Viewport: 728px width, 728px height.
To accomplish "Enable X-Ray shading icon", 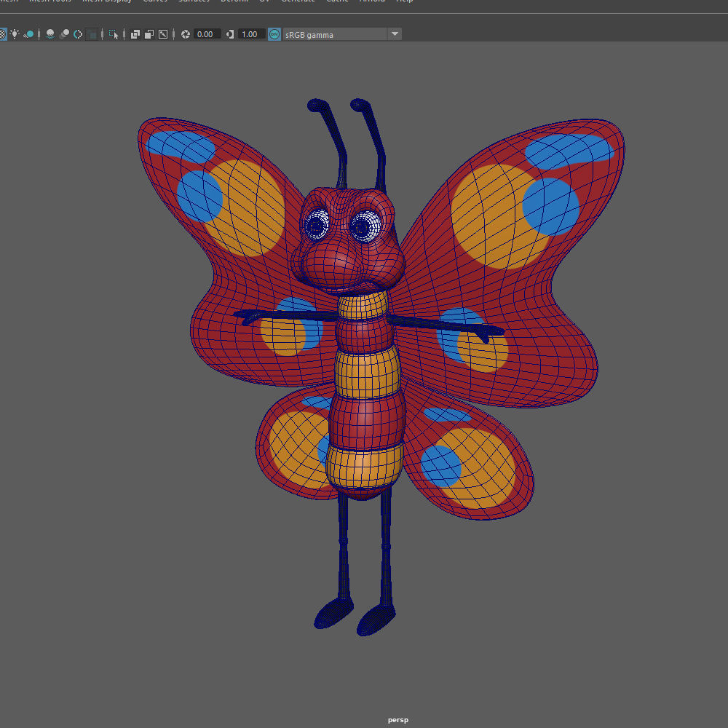I will coord(135,34).
